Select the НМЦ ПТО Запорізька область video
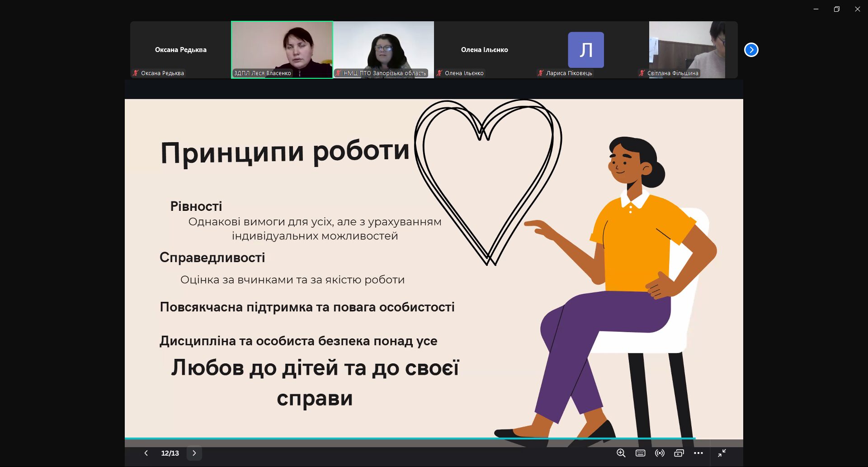 coord(383,50)
